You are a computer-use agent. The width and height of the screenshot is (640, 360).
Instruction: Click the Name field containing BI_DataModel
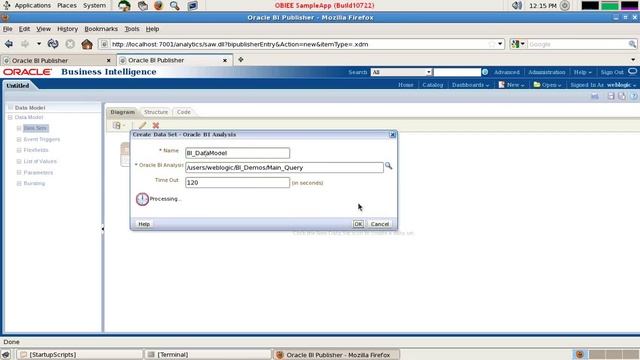coord(237,153)
